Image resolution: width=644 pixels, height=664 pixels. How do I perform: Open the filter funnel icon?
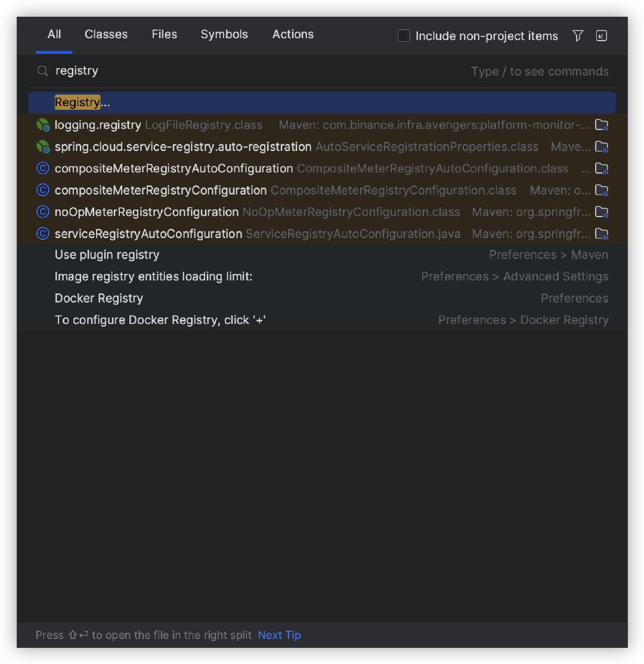point(578,36)
